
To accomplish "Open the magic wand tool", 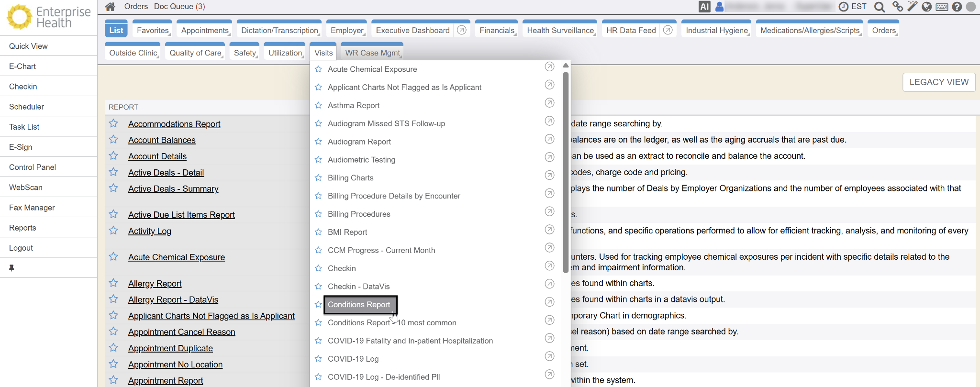I will click(913, 7).
